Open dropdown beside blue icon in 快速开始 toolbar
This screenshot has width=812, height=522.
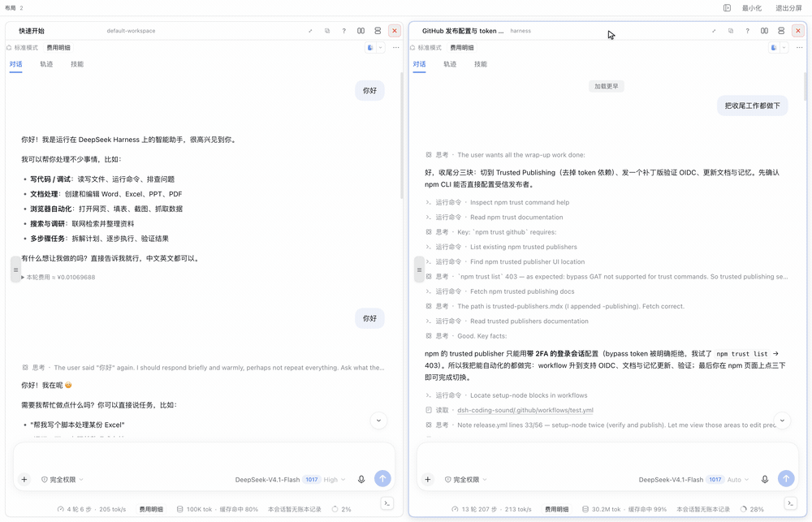point(380,48)
